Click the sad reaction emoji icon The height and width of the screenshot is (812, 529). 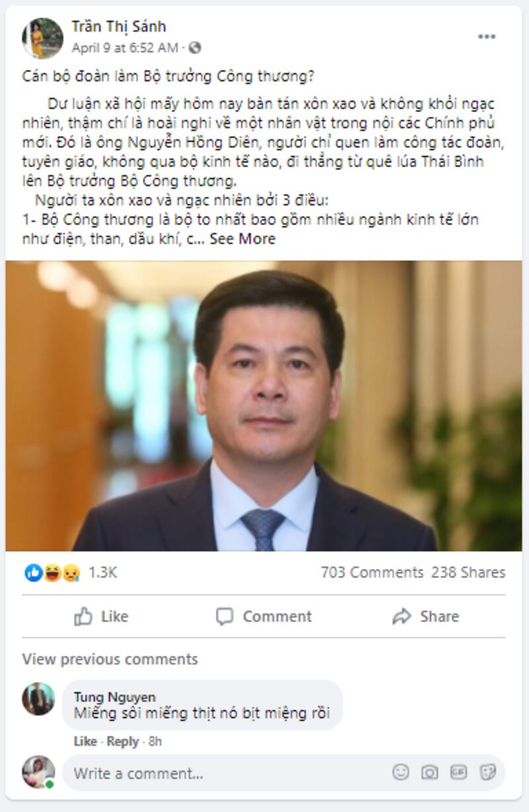click(x=70, y=572)
